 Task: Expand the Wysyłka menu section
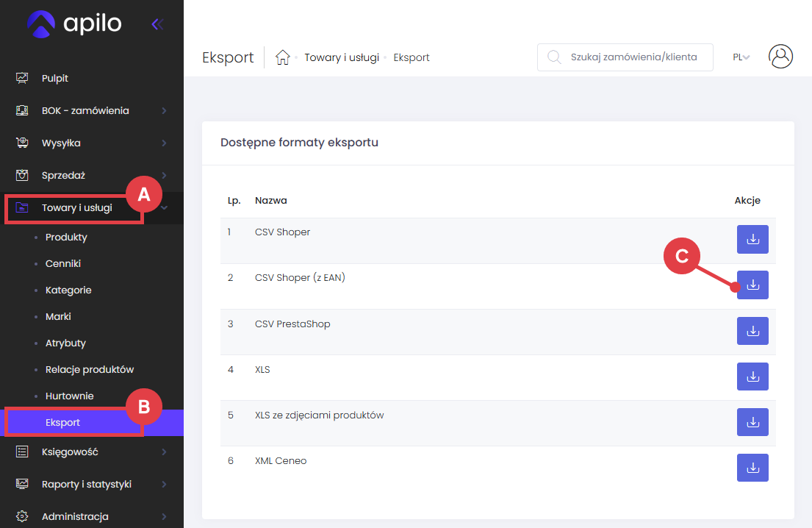pos(61,143)
